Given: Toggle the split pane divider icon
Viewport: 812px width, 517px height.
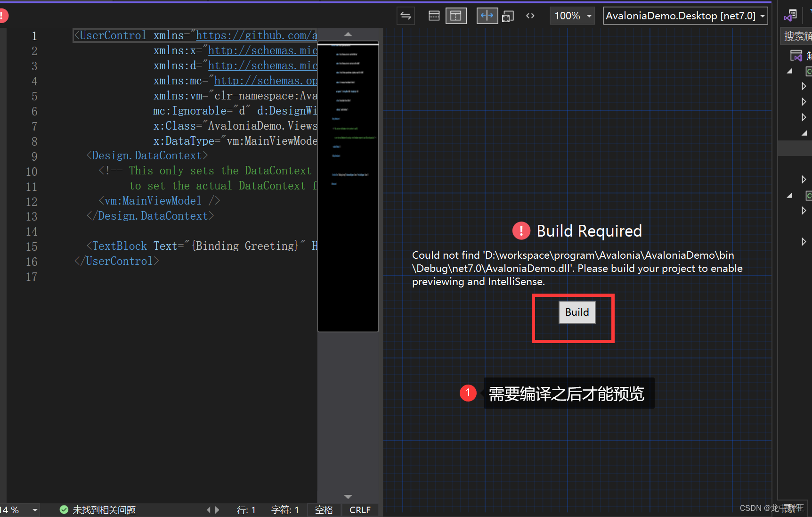Looking at the screenshot, I should click(x=487, y=16).
